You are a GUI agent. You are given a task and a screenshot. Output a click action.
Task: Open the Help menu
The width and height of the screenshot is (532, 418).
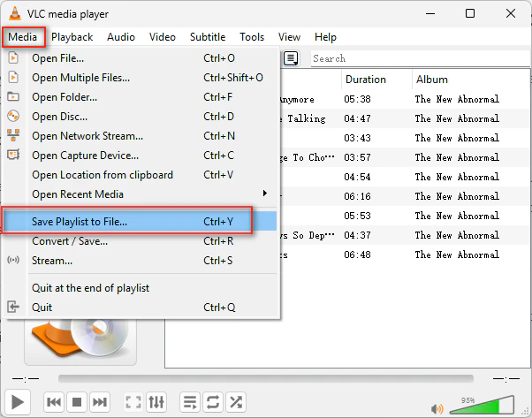325,36
